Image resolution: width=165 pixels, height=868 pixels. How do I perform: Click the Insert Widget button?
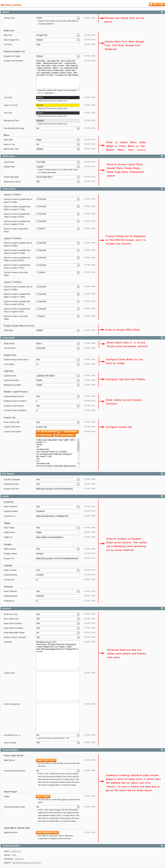click(69, 432)
